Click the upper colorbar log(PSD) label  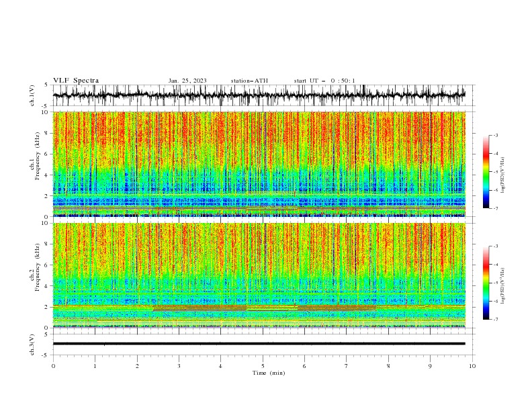point(502,175)
